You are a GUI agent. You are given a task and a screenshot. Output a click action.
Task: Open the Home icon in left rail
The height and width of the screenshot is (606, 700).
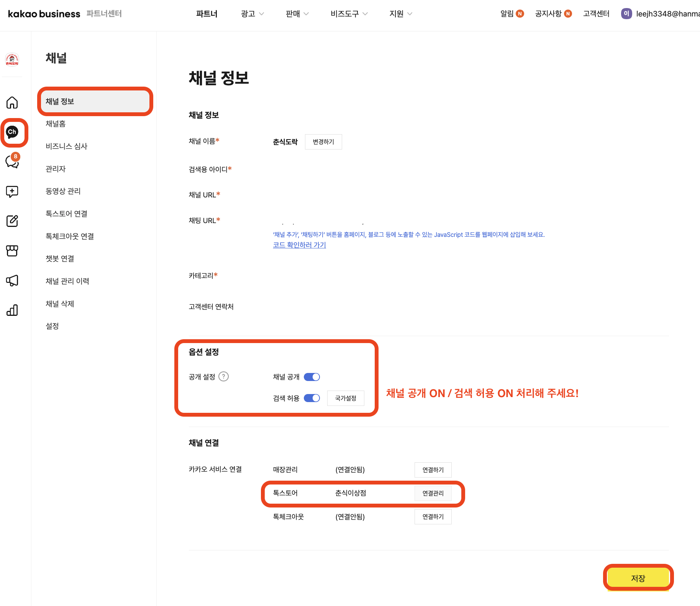click(x=12, y=103)
